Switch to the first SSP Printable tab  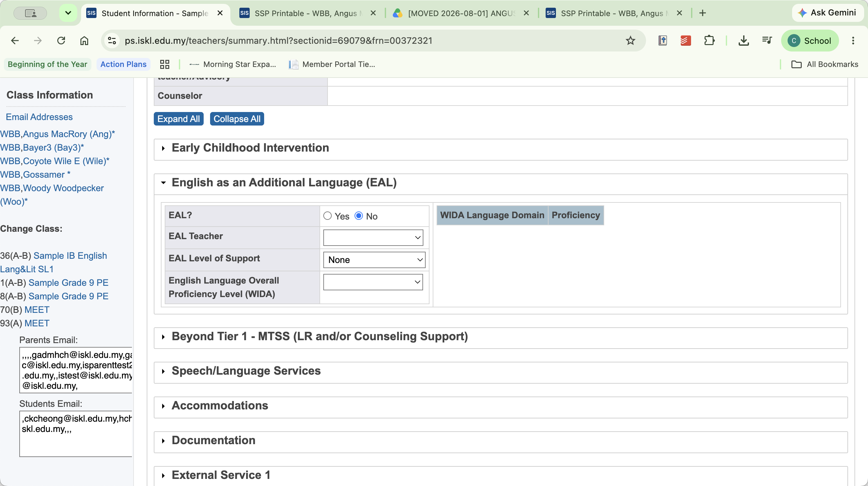tap(308, 14)
